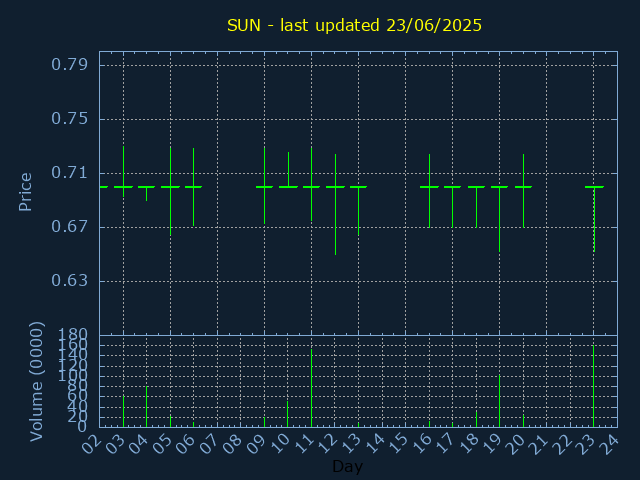Click the day 17 tick label
Screen dimensions: 640x480
click(445, 444)
